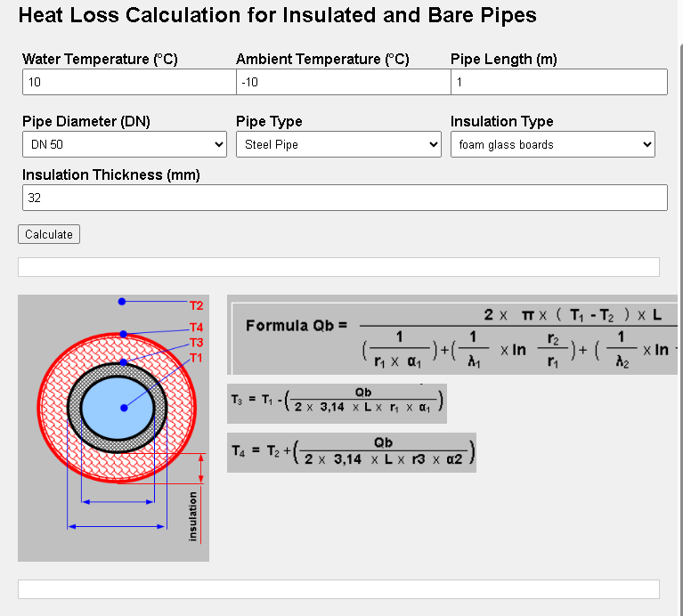Click the Ambient Temperature input field
The height and width of the screenshot is (616, 683).
[x=343, y=82]
